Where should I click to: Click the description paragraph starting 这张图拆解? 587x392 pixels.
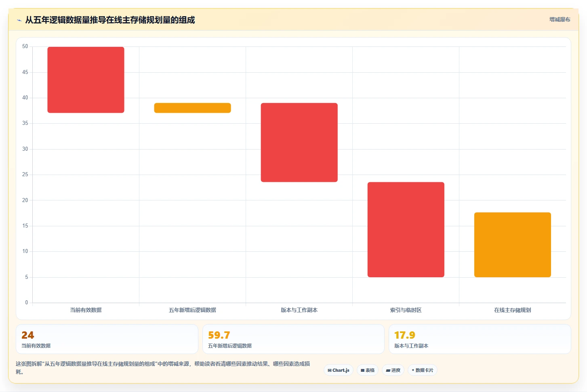pyautogui.click(x=163, y=368)
